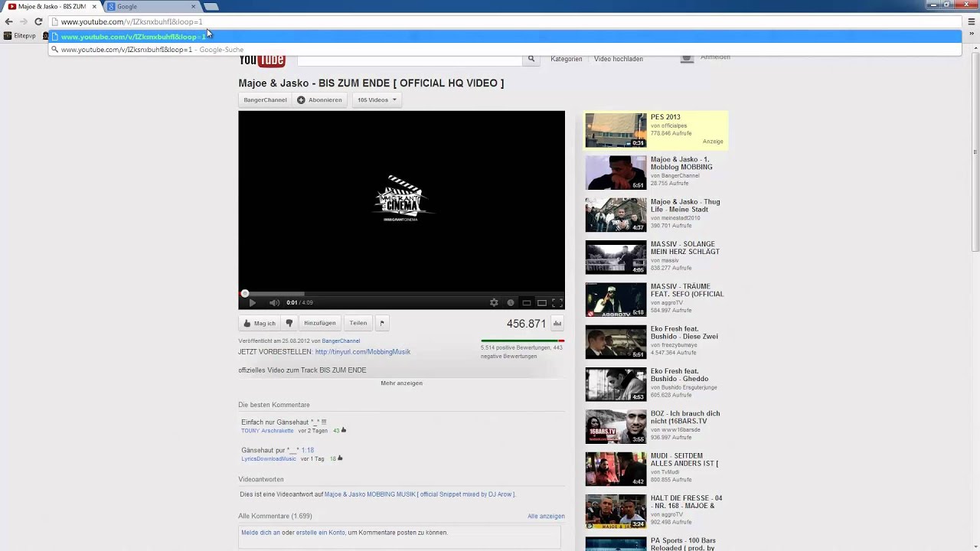Open the BangerChannel link in the publish line
The width and height of the screenshot is (980, 551).
pyautogui.click(x=341, y=341)
